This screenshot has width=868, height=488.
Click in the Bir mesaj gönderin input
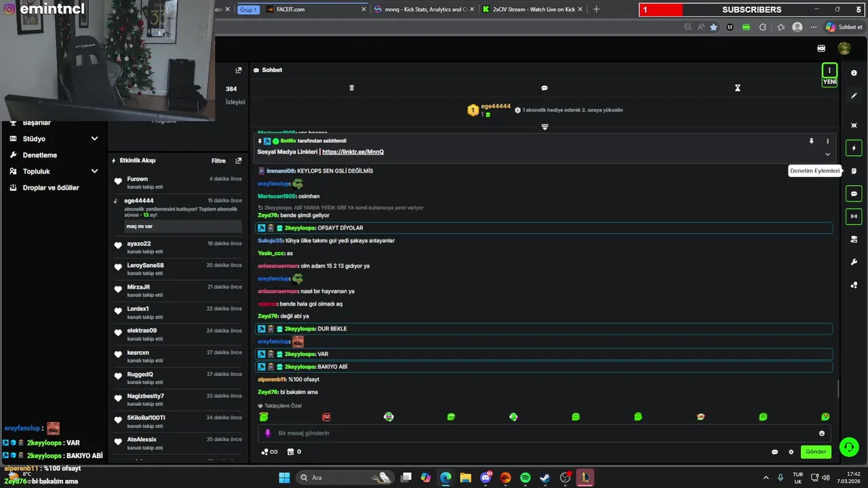(x=542, y=433)
